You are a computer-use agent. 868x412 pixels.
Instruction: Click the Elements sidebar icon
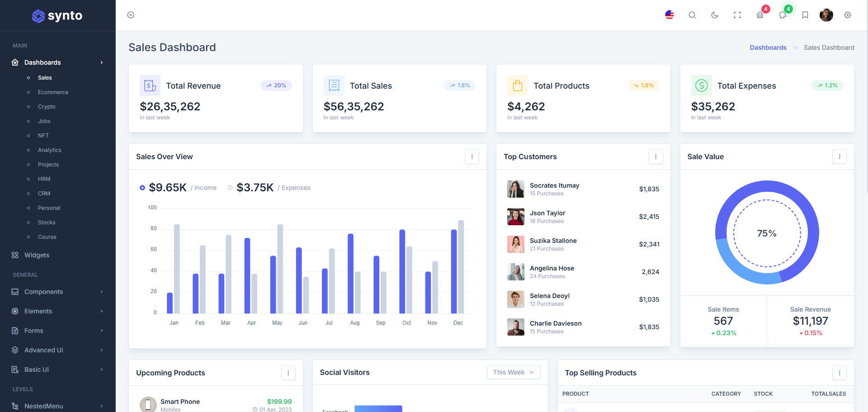(x=15, y=311)
